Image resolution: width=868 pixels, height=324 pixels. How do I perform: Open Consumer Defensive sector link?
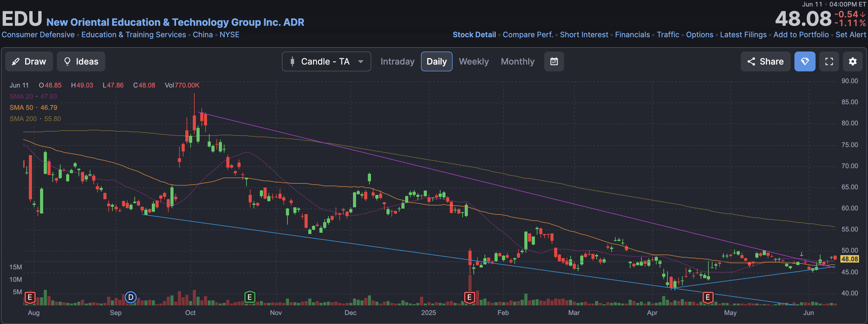38,35
